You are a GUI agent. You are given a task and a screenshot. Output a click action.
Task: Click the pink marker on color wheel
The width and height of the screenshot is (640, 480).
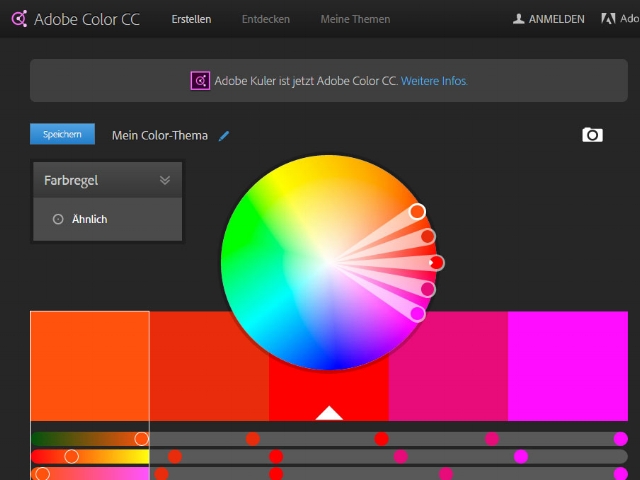(428, 289)
